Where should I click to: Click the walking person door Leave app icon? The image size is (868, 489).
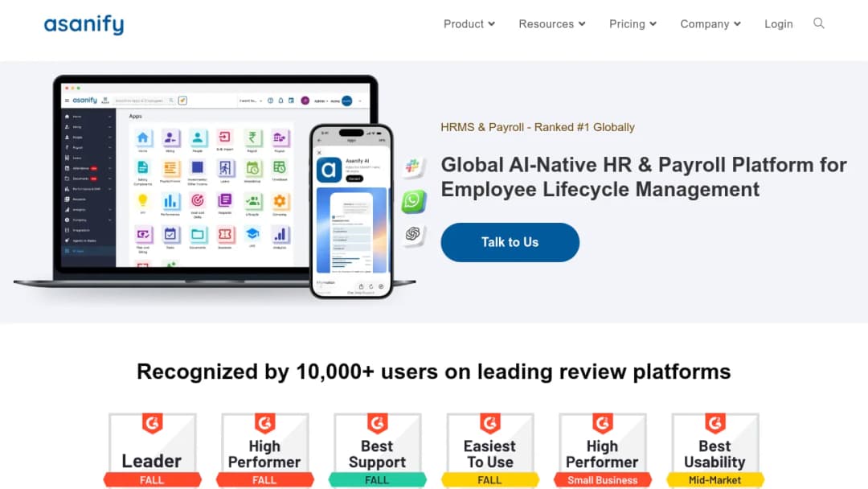(x=225, y=168)
